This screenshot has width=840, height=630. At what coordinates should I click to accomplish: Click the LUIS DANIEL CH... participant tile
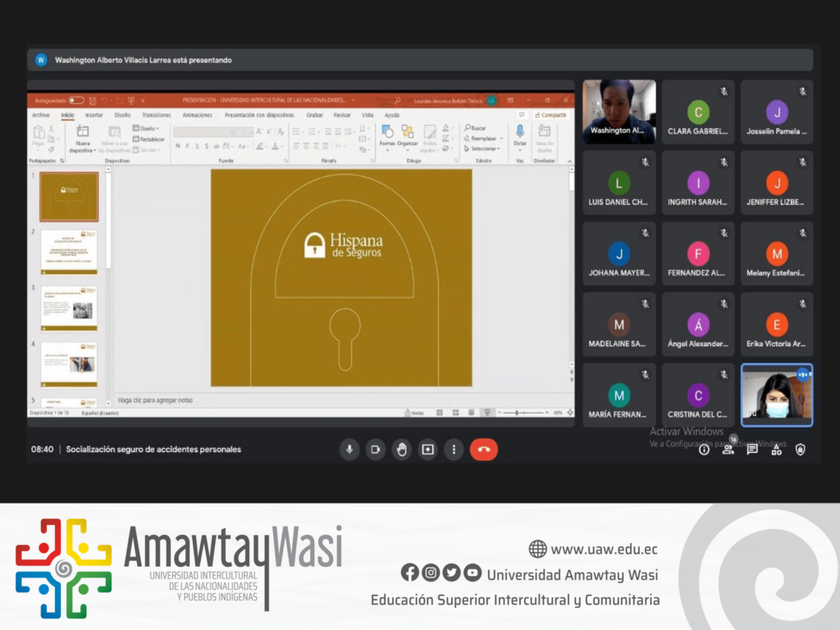point(619,183)
